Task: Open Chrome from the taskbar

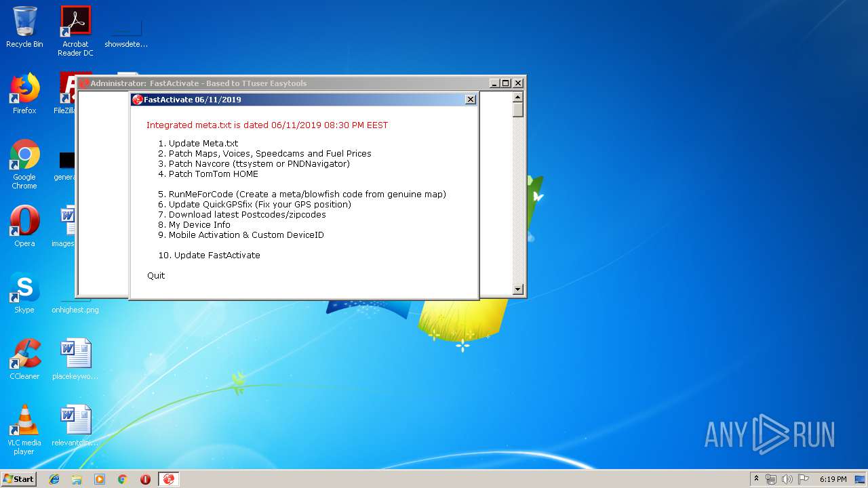Action: point(122,479)
